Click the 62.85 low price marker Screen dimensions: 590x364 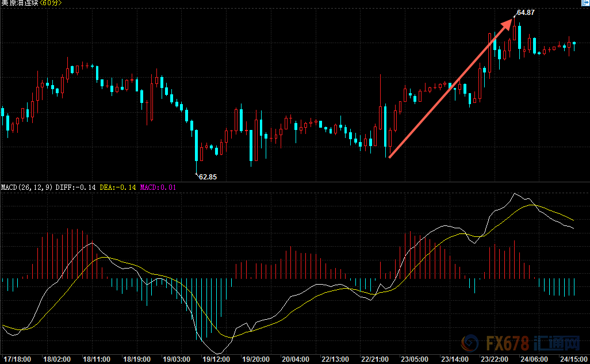(x=208, y=177)
